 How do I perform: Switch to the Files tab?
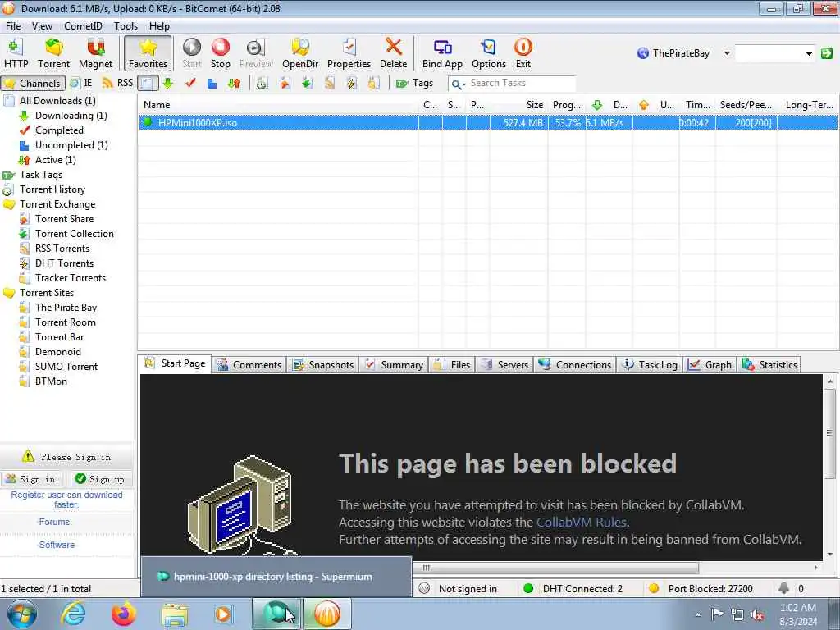coord(452,365)
